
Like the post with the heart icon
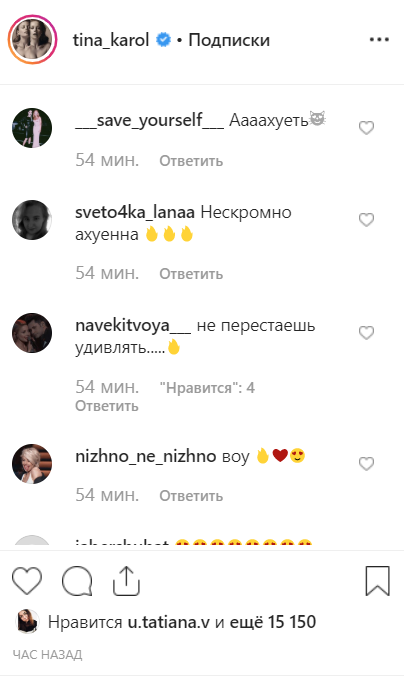tap(27, 581)
